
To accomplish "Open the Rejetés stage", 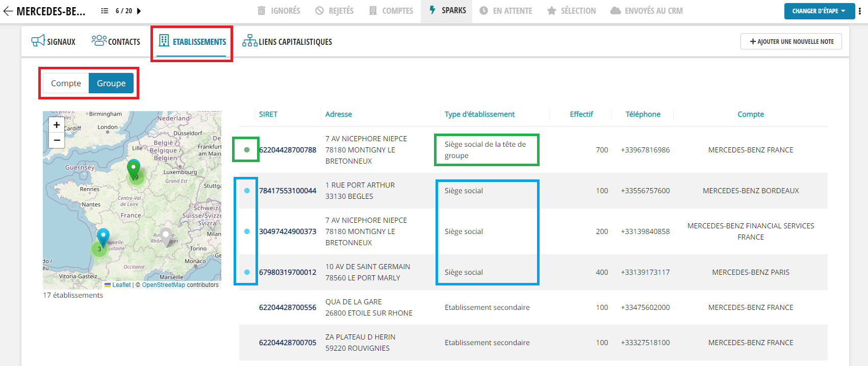I will 335,11.
